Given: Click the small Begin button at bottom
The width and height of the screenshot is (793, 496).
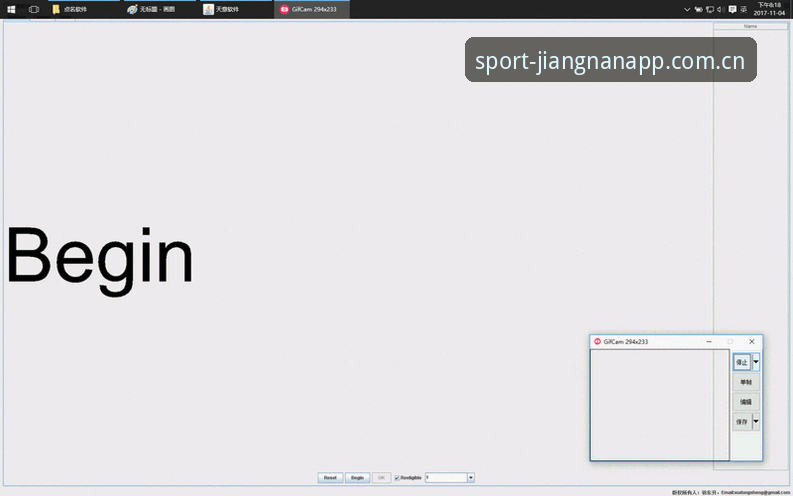Looking at the screenshot, I should [x=358, y=477].
